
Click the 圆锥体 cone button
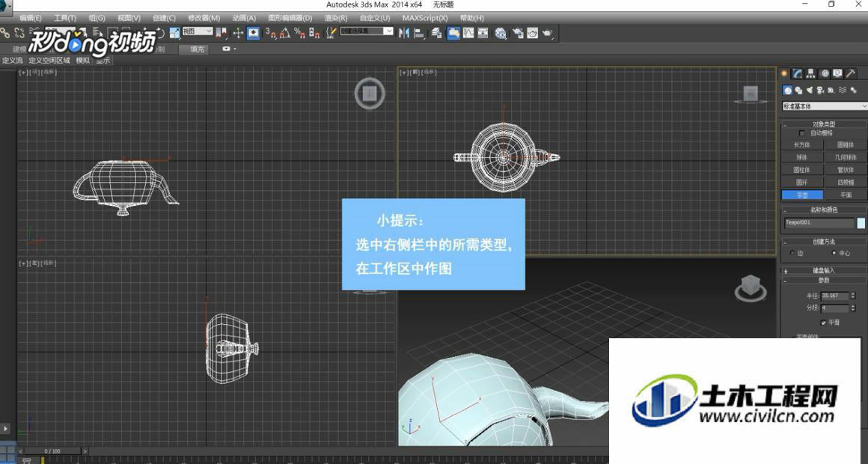coord(846,145)
